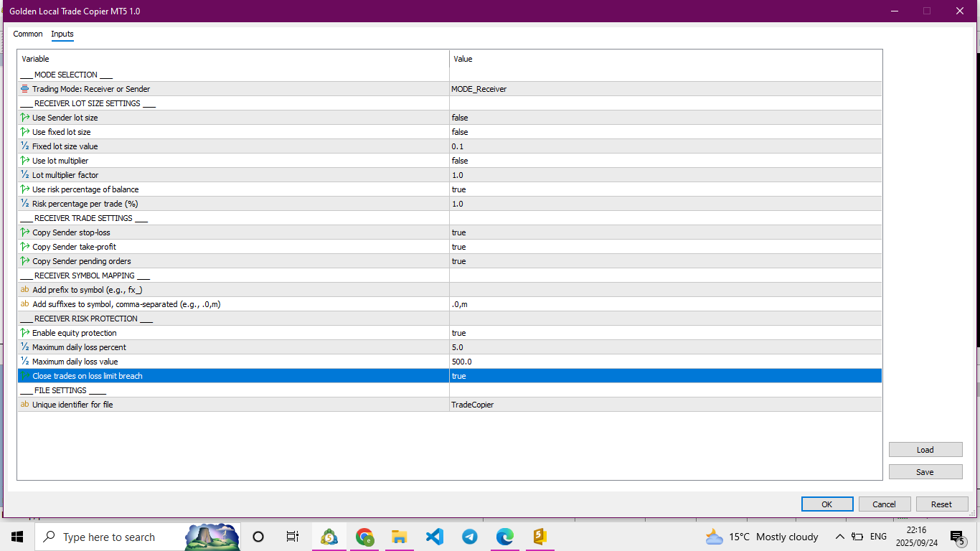The image size is (980, 551).
Task: Edit the Maximum daily loss value 500.0
Action: [666, 362]
